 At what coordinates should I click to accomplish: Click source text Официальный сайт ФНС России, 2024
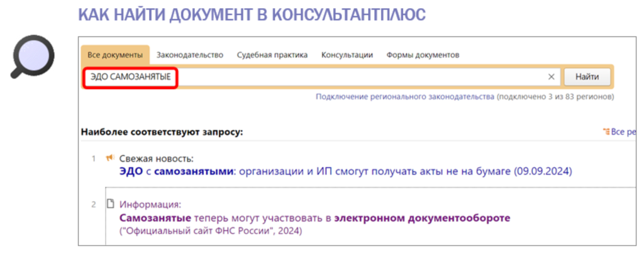[x=210, y=232]
